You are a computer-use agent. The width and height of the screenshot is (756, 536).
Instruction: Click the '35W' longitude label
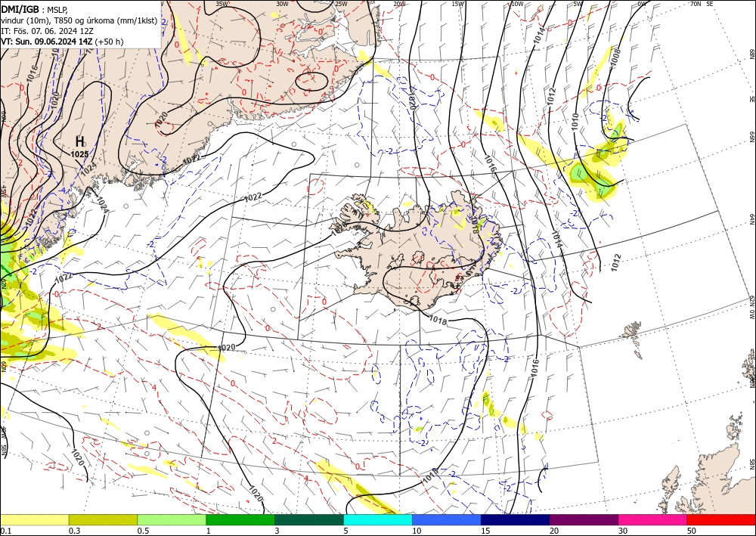click(222, 4)
